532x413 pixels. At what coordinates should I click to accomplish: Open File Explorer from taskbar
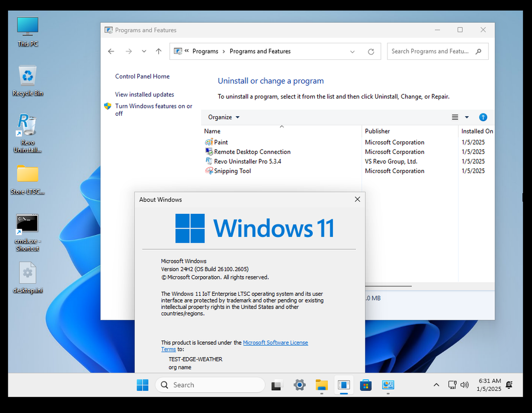(x=321, y=385)
